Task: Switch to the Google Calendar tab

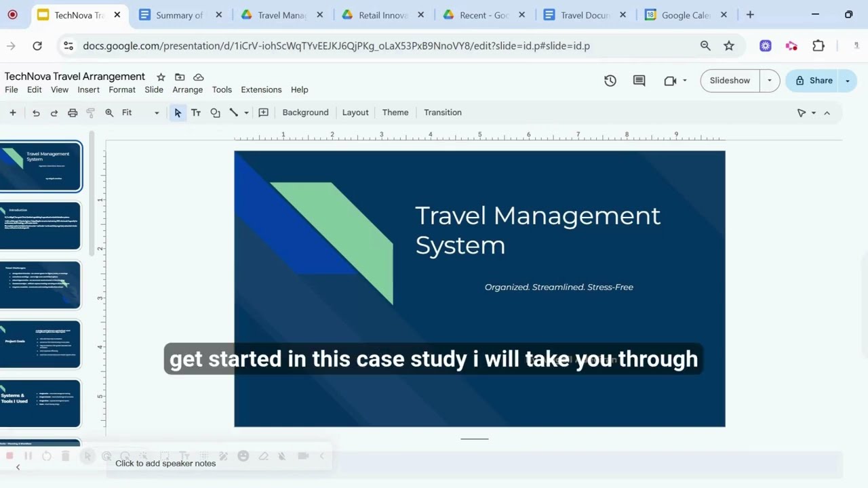Action: [x=685, y=15]
